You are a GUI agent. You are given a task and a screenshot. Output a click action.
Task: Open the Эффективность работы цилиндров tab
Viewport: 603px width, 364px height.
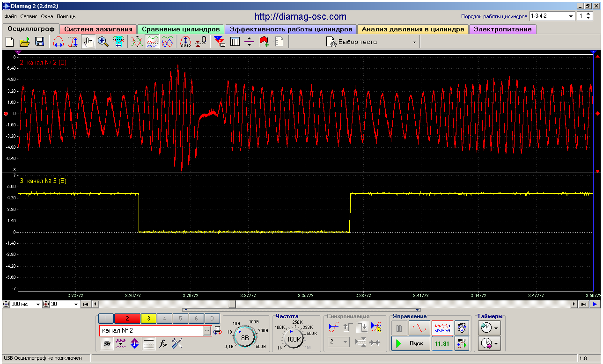click(291, 29)
